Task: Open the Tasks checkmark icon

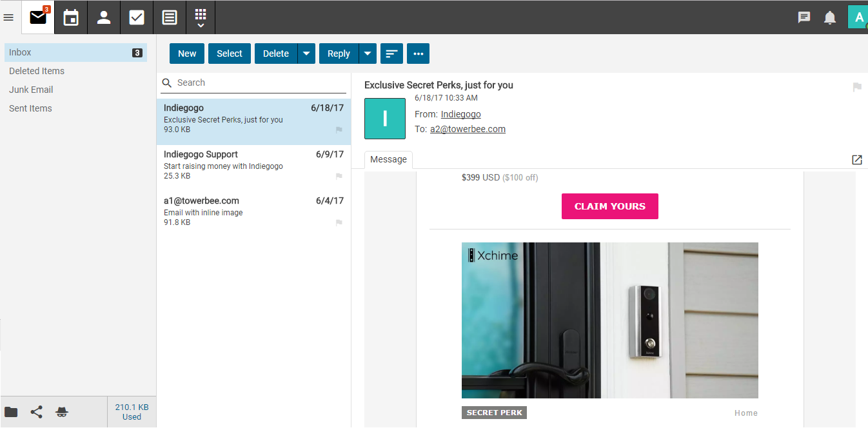Action: [x=137, y=17]
